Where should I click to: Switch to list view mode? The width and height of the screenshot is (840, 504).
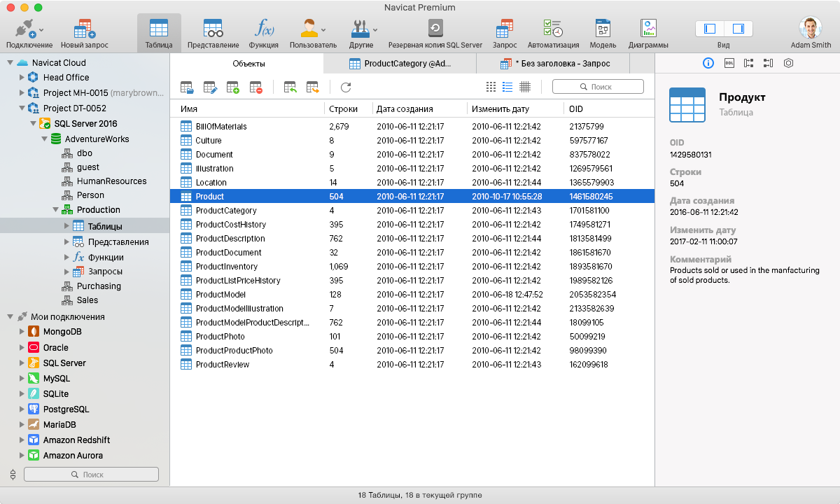click(507, 87)
